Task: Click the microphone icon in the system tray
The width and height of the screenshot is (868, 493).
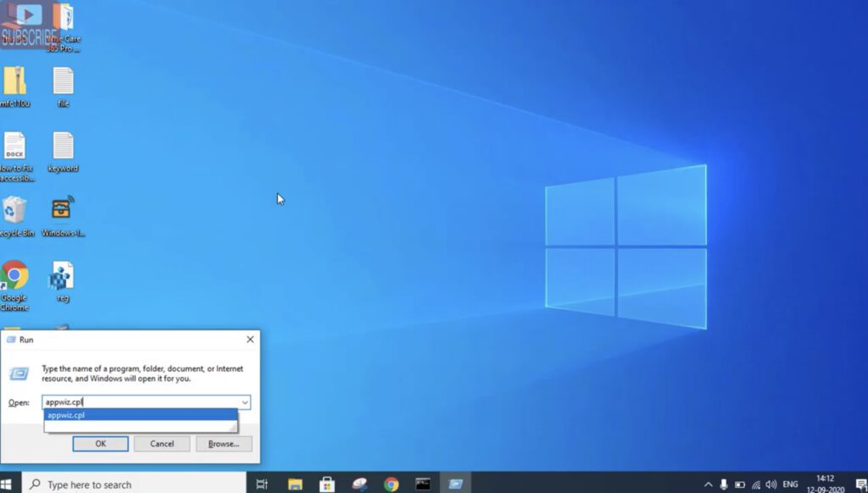Action: click(724, 483)
